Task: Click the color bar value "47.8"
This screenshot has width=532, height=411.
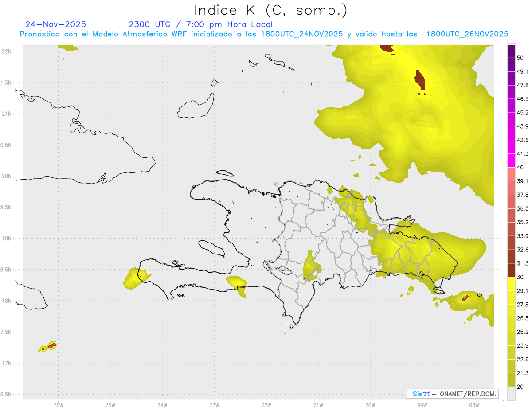Action: point(523,85)
